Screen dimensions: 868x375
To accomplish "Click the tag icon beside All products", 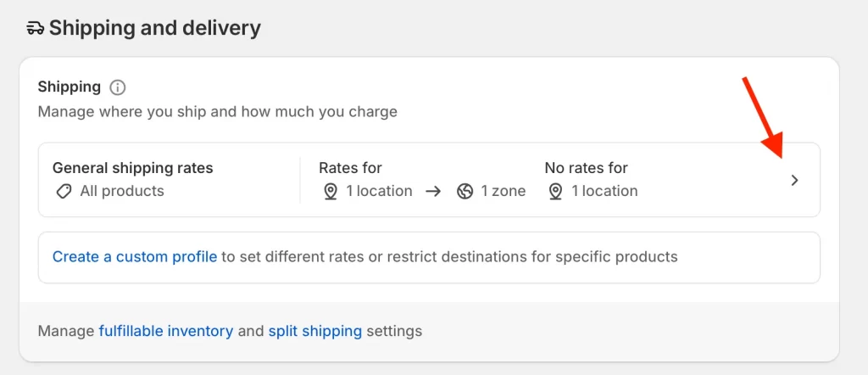I will pos(64,192).
